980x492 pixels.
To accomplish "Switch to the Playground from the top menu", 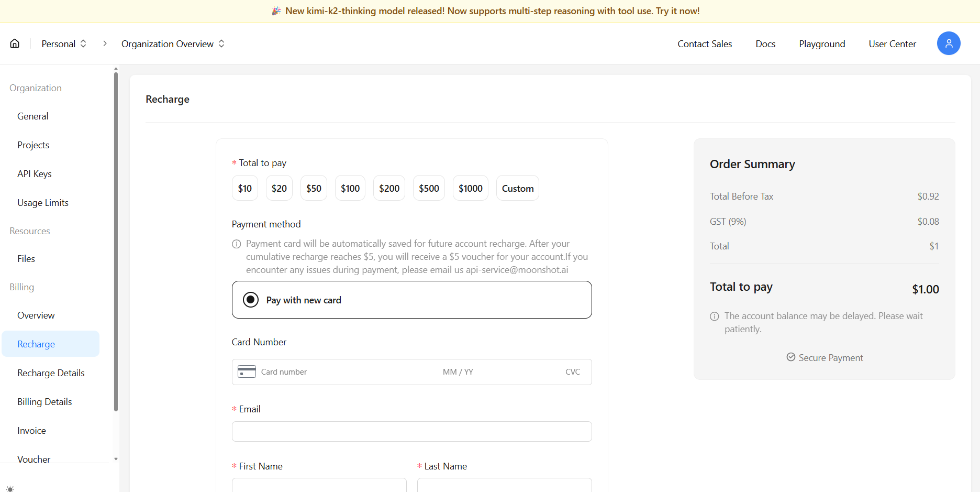I will tap(821, 43).
